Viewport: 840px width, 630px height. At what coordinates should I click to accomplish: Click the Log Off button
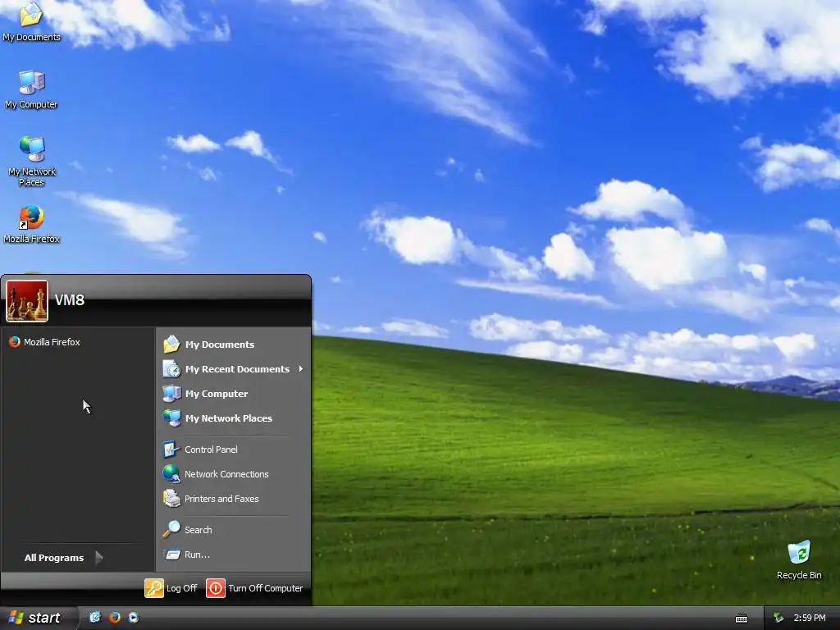tap(171, 588)
